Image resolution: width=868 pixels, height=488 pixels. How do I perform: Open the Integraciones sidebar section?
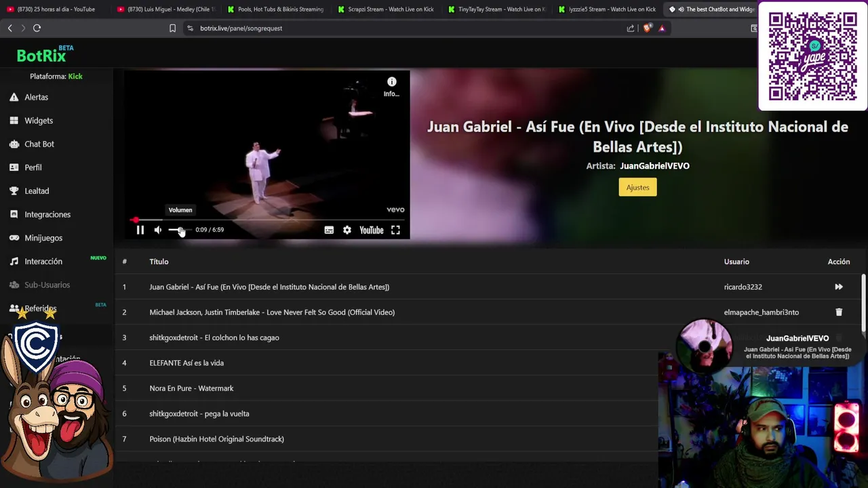[47, 214]
